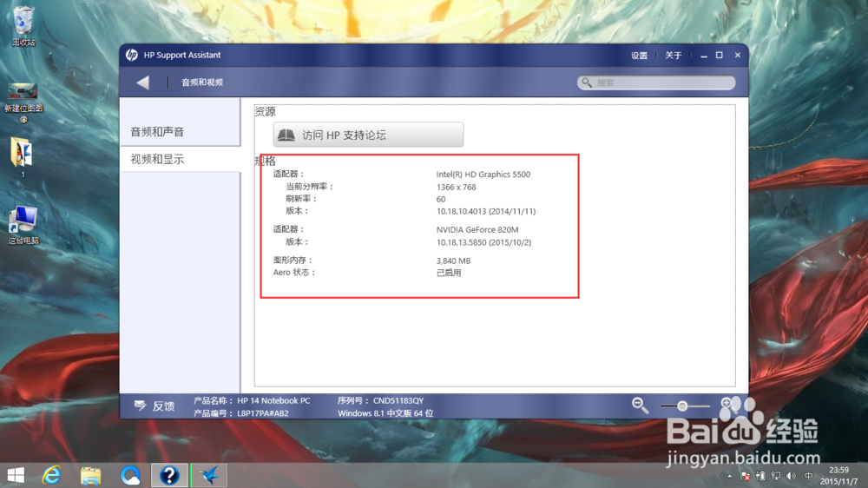Open the 关于 about menu
Image resolution: width=868 pixels, height=488 pixels.
tap(674, 56)
